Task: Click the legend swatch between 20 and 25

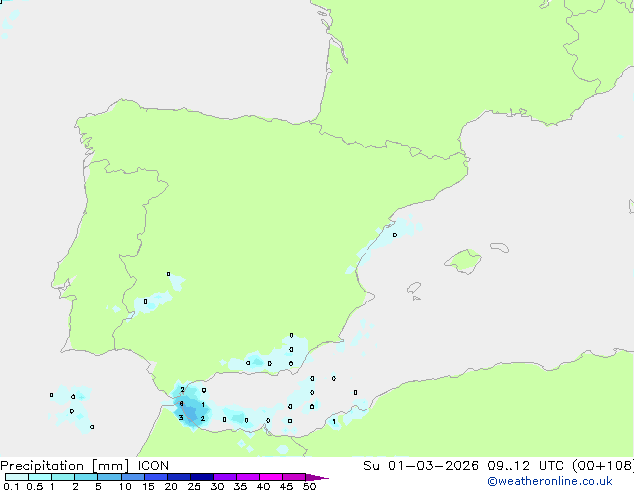Action: click(179, 477)
